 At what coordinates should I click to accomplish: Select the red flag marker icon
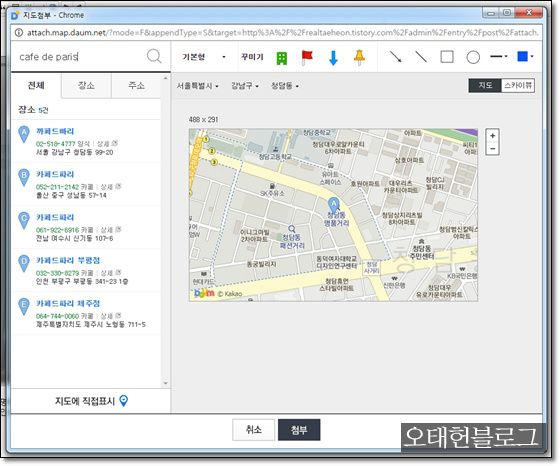(x=307, y=57)
